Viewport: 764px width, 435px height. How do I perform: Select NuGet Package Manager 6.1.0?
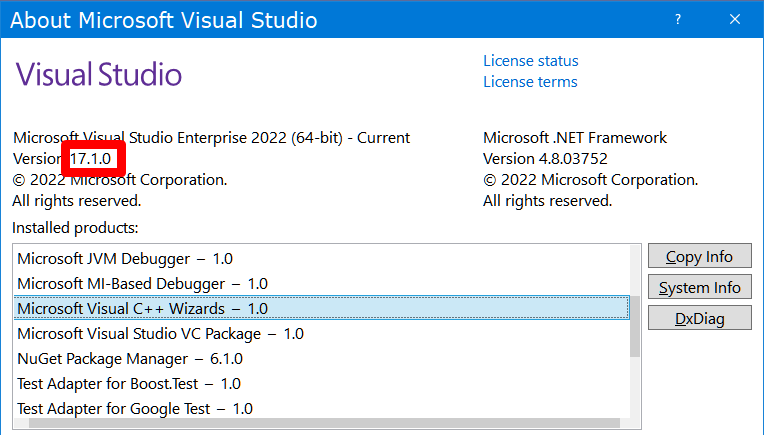pos(130,359)
